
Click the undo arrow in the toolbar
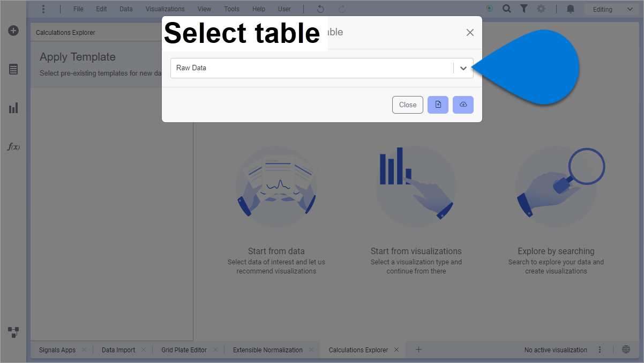coord(320,9)
